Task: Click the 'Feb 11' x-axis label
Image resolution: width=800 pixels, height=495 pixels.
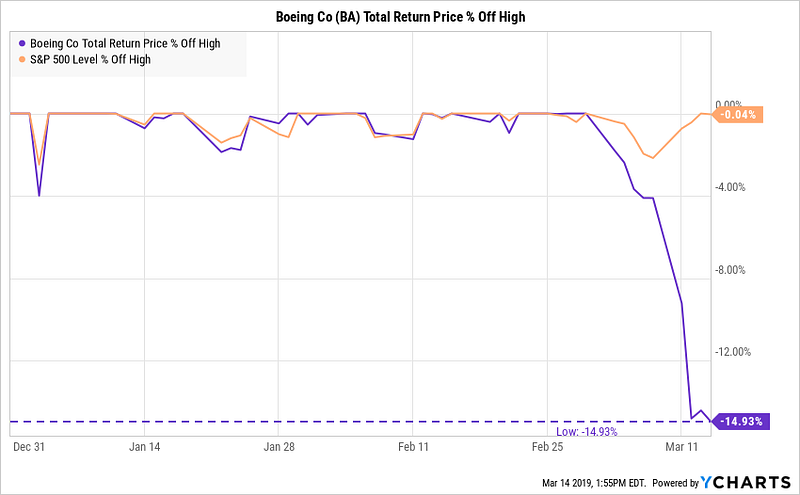Action: coord(413,447)
